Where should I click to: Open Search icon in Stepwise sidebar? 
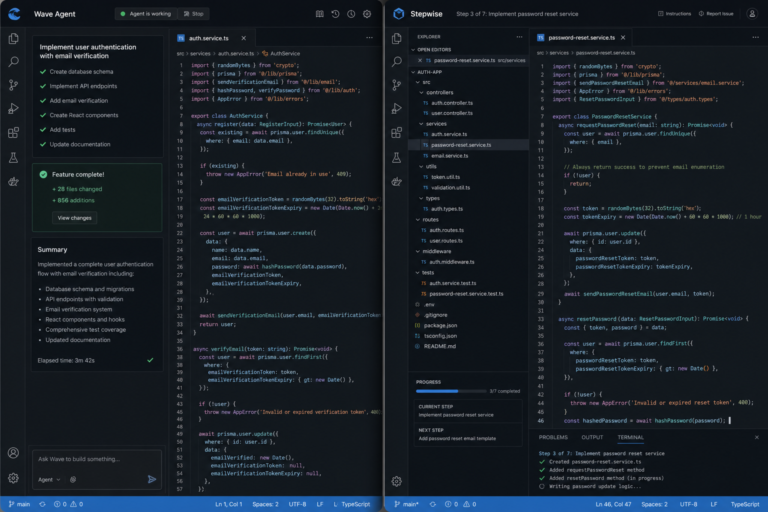click(x=397, y=62)
